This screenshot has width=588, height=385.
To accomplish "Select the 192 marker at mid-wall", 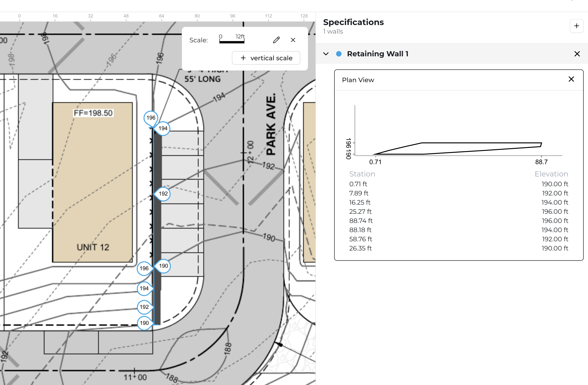I will (x=163, y=194).
